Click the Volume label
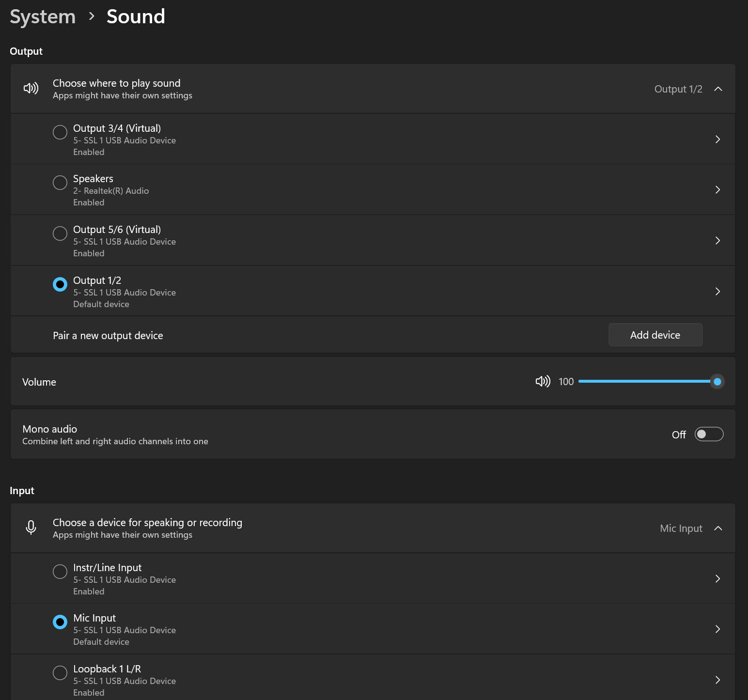Image resolution: width=748 pixels, height=700 pixels. [x=39, y=382]
